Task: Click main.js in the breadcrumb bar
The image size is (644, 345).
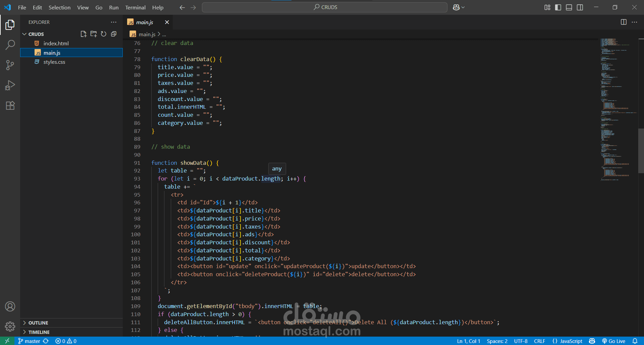Action: [147, 34]
